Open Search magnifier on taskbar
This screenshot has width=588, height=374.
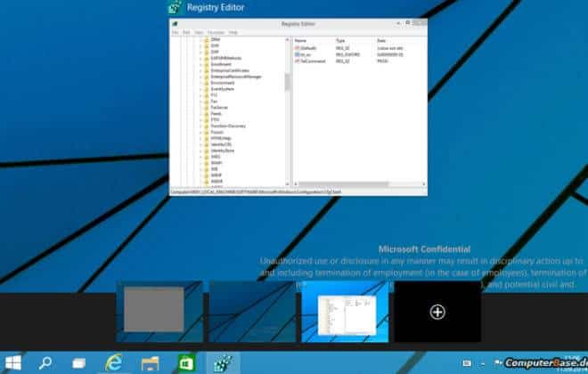45,362
